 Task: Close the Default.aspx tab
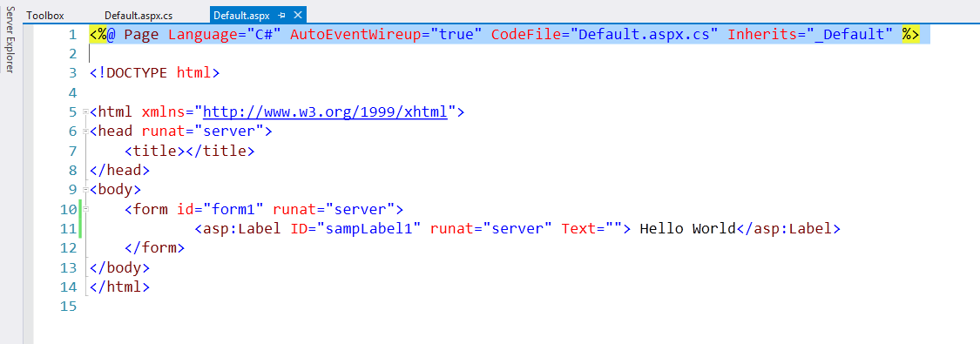click(297, 15)
